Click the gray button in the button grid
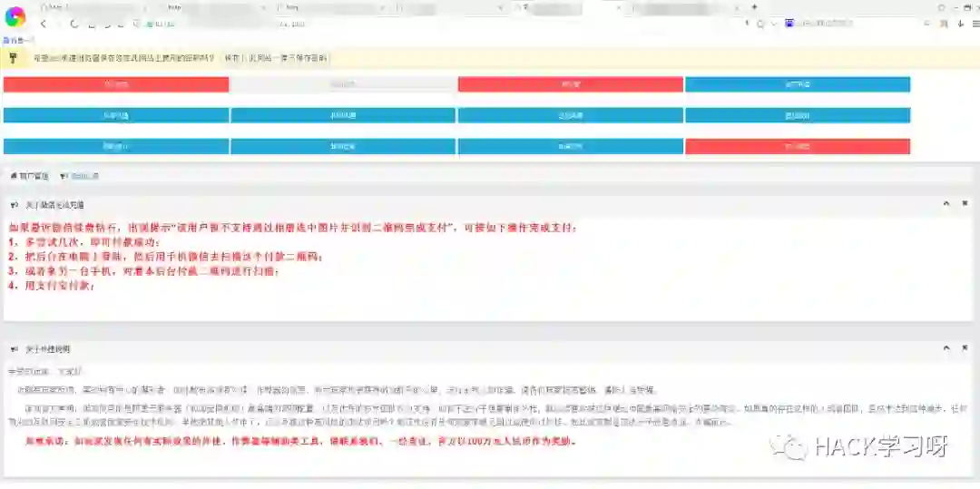Image resolution: width=980 pixels, height=489 pixels. 342,84
